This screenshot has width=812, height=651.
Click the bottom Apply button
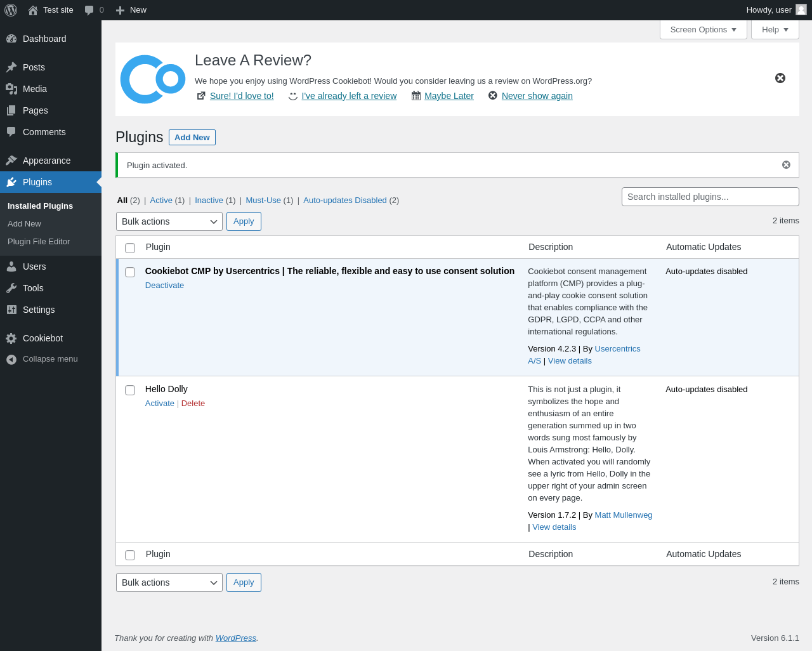[244, 582]
